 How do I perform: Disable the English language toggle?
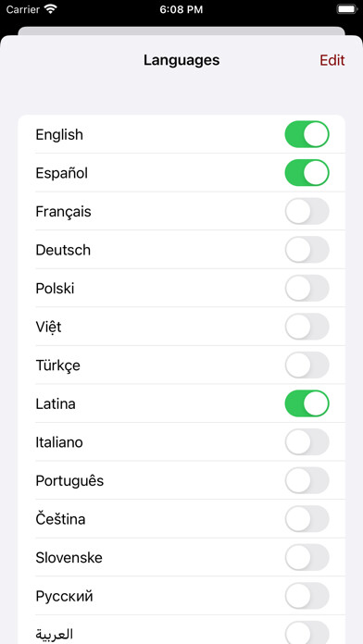pyautogui.click(x=307, y=134)
